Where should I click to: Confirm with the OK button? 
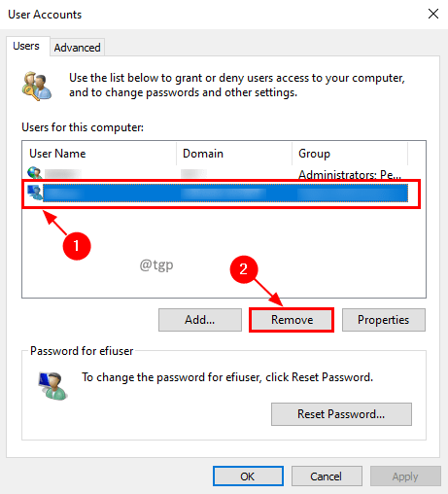click(x=248, y=476)
